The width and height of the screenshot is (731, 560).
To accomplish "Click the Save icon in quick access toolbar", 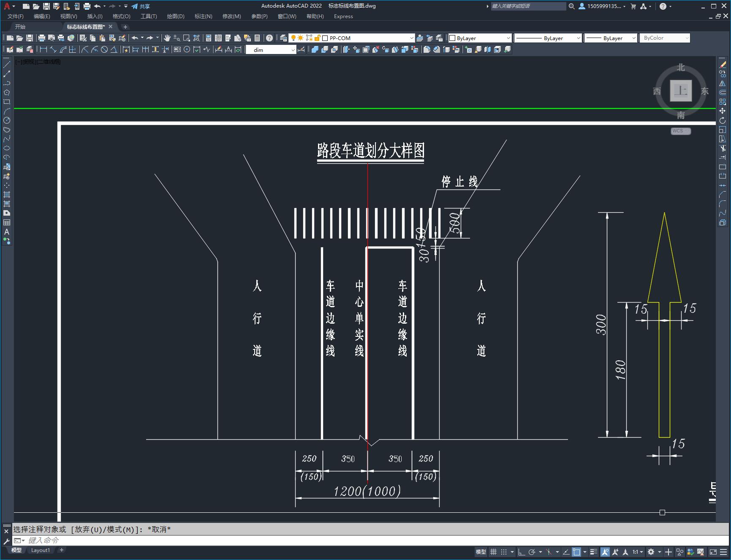I will (x=46, y=6).
